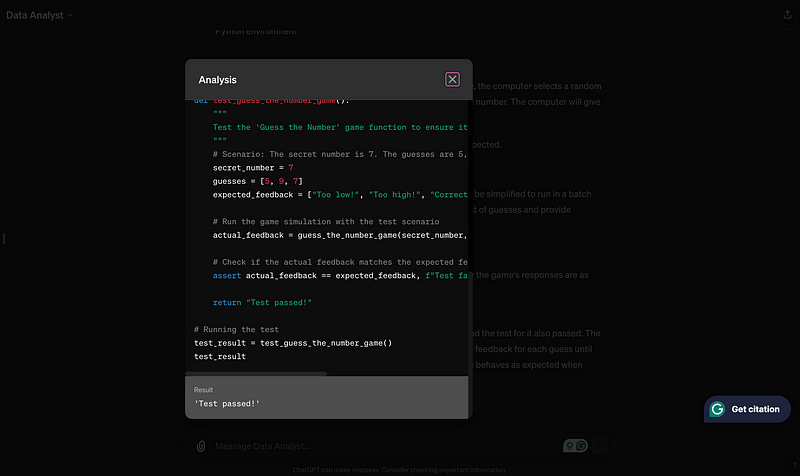Click the share icon at top right
This screenshot has width=800, height=476.
click(x=787, y=15)
